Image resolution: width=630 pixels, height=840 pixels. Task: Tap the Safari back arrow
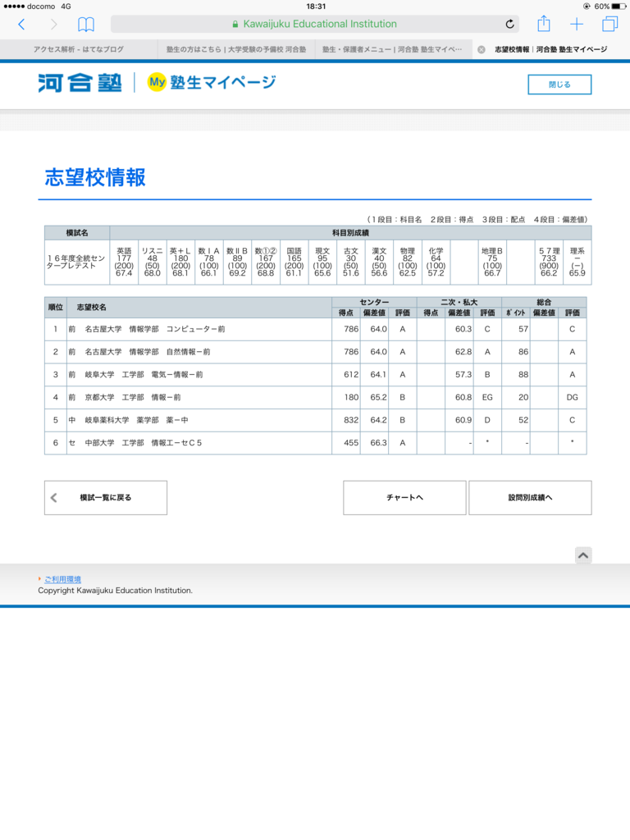[x=21, y=24]
